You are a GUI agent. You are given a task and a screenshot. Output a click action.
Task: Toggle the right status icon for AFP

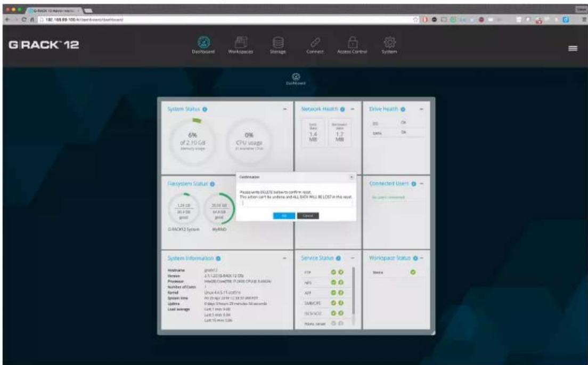[x=341, y=293]
